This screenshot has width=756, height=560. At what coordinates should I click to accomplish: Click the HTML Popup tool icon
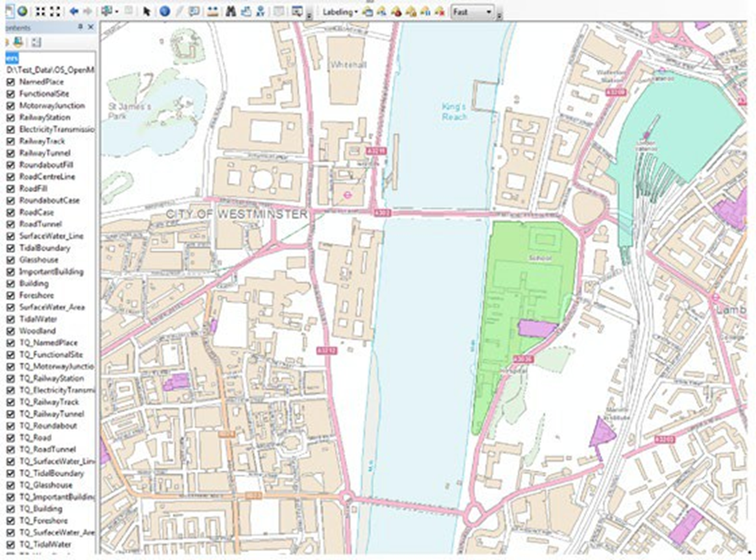[194, 12]
